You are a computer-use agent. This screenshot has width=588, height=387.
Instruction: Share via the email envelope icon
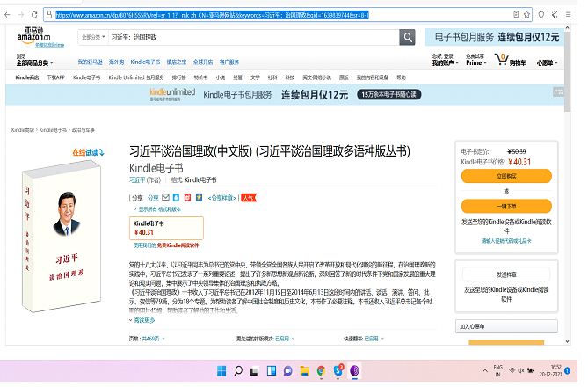[165, 197]
